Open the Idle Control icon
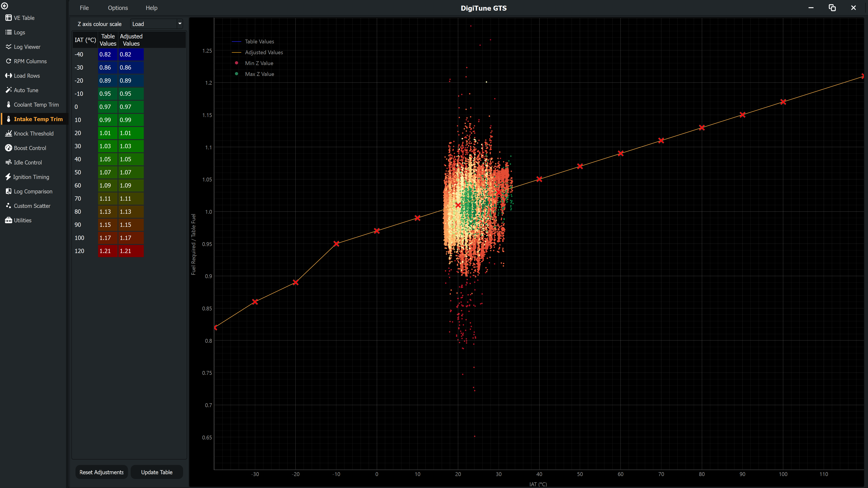 pyautogui.click(x=8, y=163)
